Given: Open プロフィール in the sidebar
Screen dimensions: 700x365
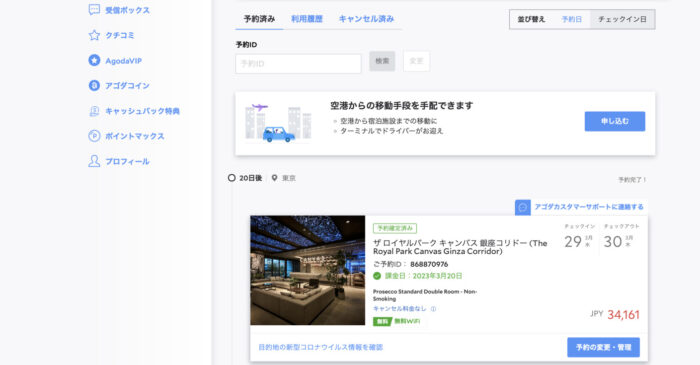Looking at the screenshot, I should coord(127,162).
